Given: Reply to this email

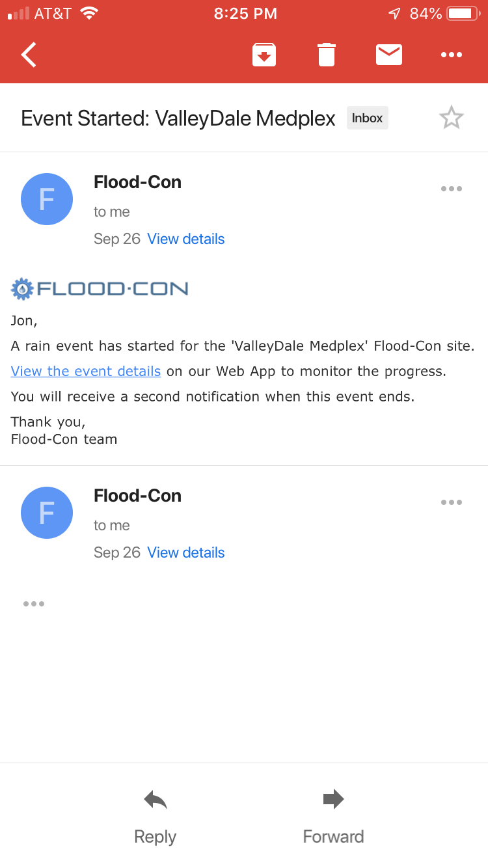Looking at the screenshot, I should (x=155, y=816).
